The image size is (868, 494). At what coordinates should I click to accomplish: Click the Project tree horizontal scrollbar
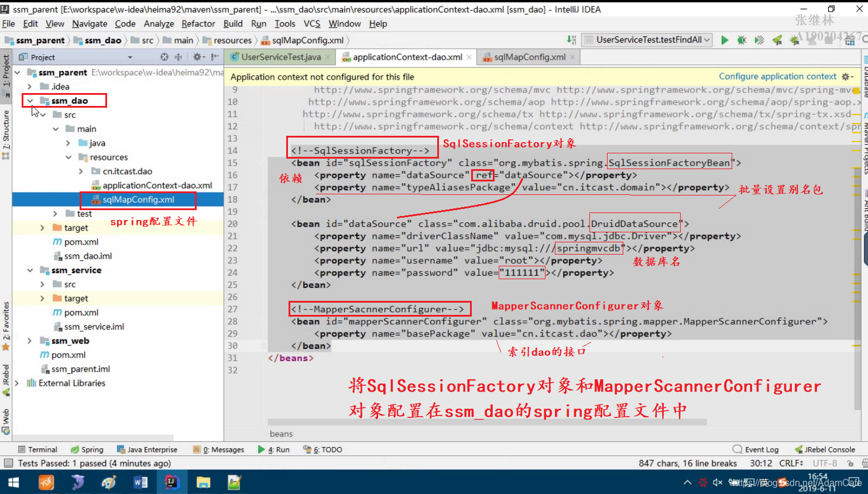pyautogui.click(x=94, y=438)
